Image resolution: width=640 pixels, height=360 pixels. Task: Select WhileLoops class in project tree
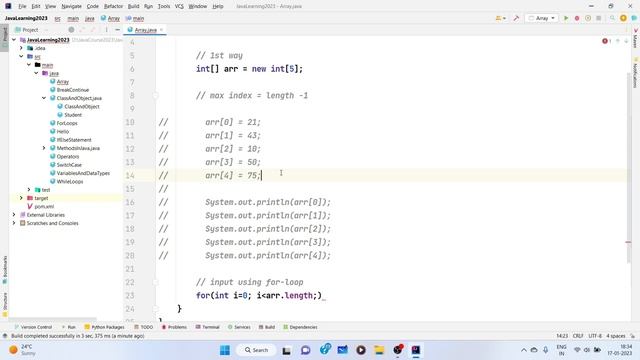click(x=70, y=182)
